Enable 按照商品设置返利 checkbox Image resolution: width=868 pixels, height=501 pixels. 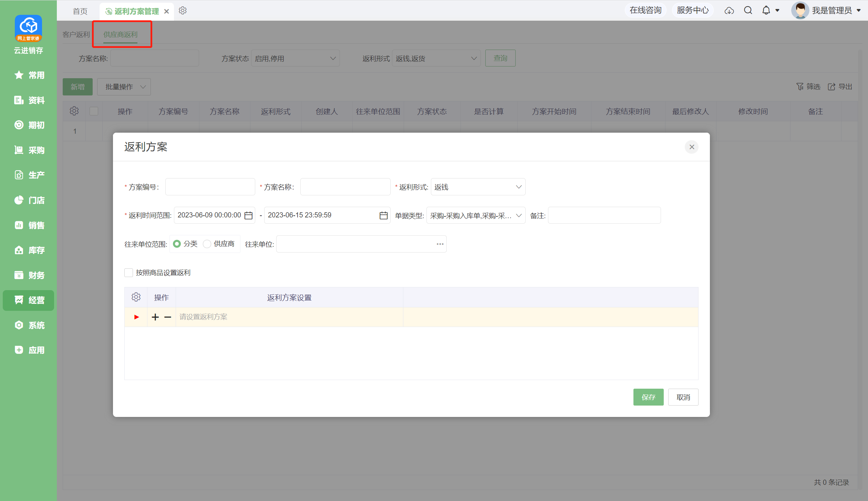(128, 273)
